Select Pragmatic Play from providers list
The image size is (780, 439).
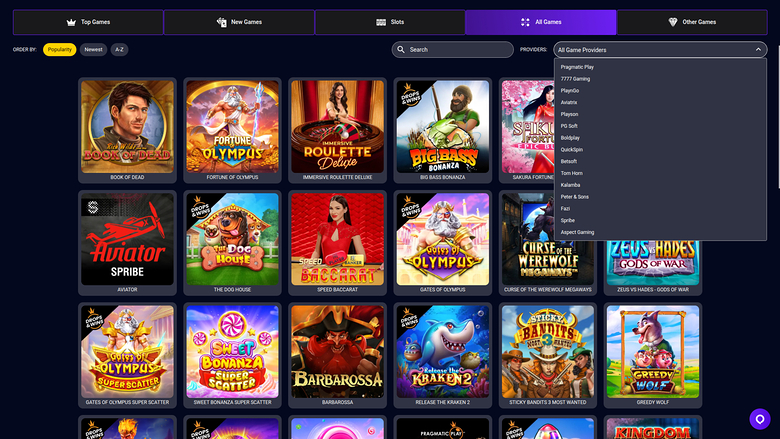(x=577, y=67)
